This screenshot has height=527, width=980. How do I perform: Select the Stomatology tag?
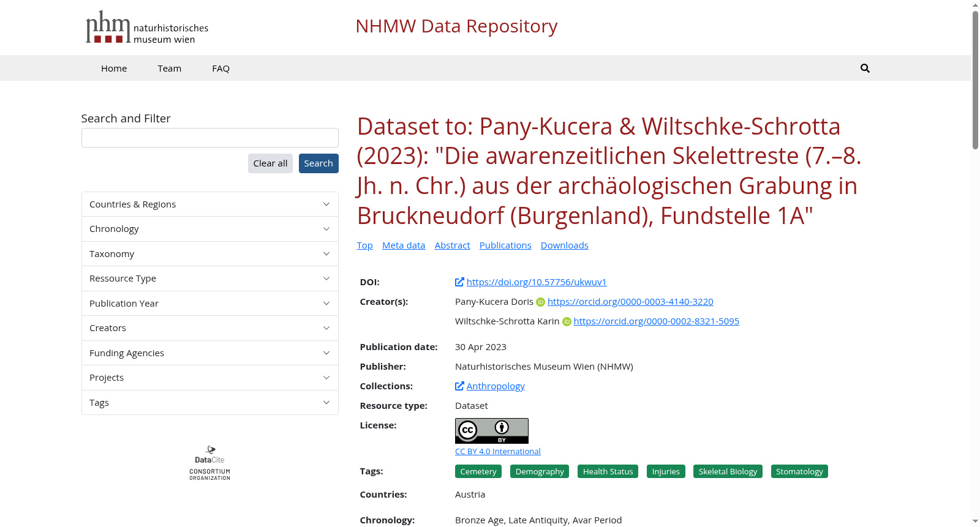pyautogui.click(x=799, y=471)
